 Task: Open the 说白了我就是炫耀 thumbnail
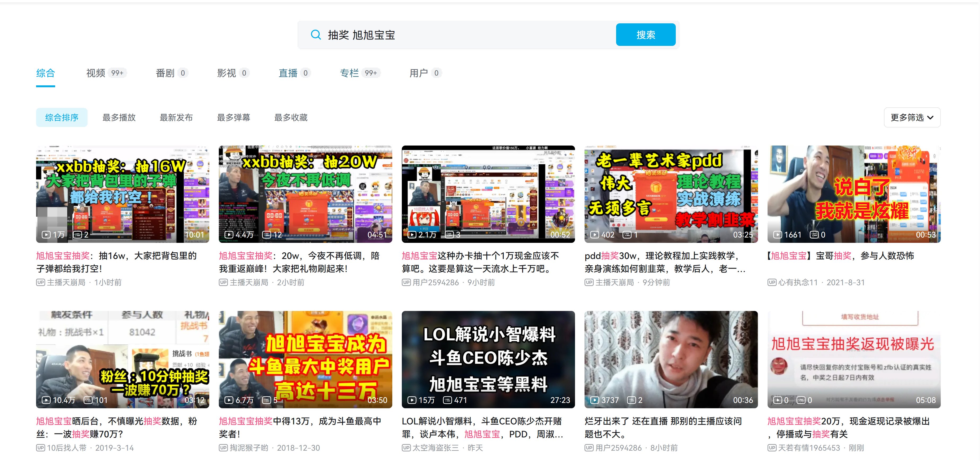pyautogui.click(x=854, y=194)
